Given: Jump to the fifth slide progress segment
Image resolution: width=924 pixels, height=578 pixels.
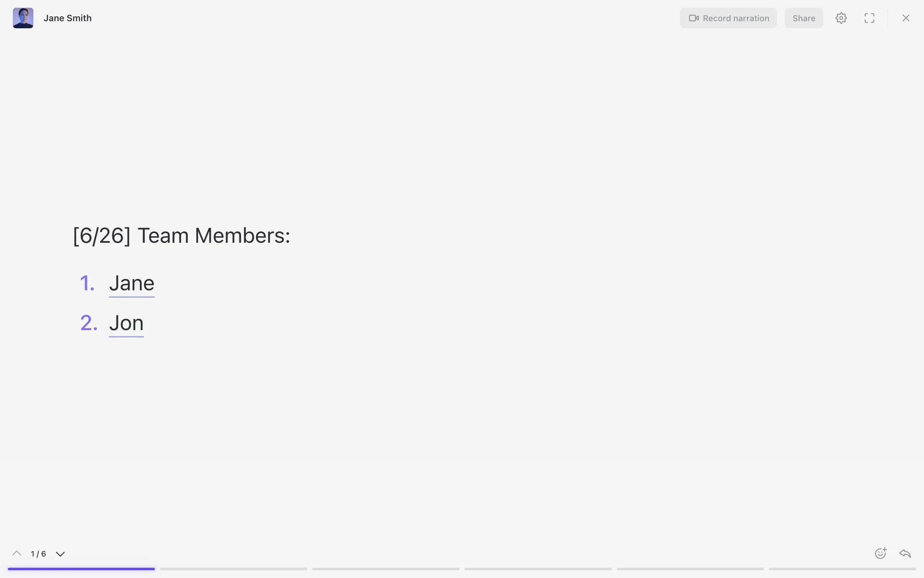Looking at the screenshot, I should (690, 569).
